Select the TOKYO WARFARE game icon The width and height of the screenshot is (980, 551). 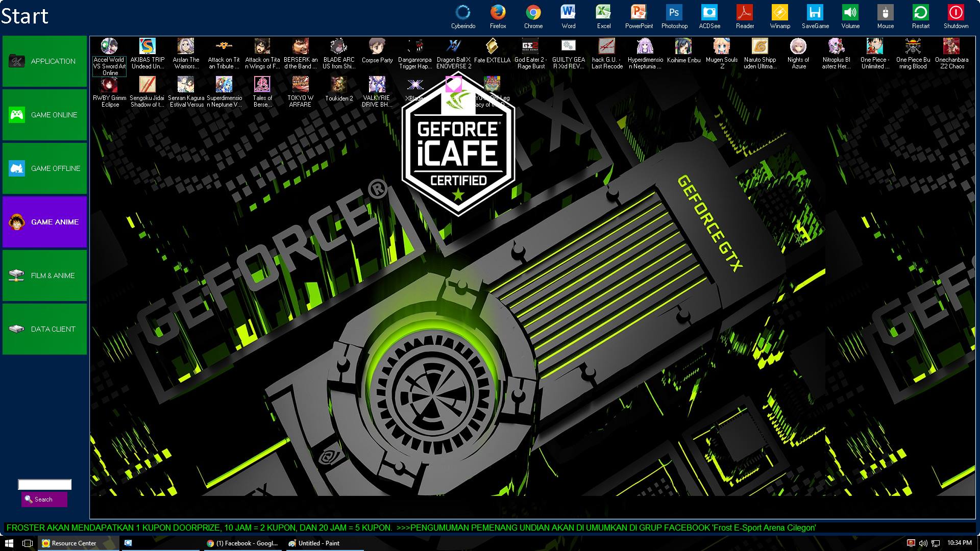[x=301, y=92]
